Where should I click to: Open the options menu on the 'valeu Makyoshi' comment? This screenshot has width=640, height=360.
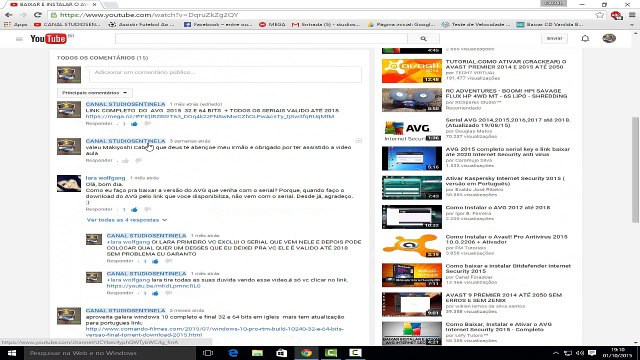click(x=358, y=141)
